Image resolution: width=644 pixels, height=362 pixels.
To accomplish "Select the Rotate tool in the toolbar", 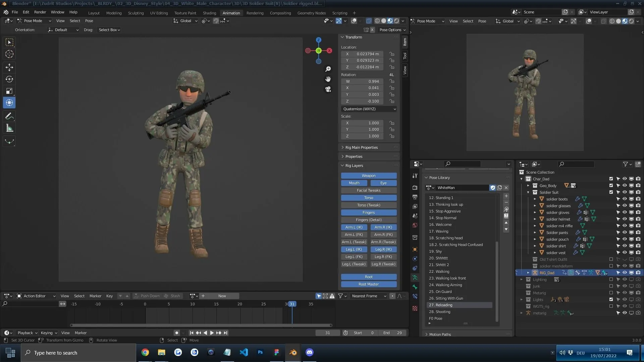I will [9, 79].
